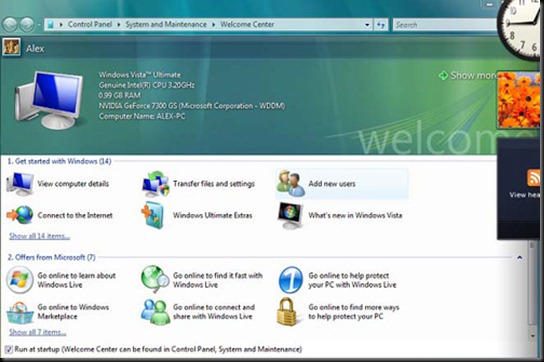This screenshot has width=544, height=362.
Task: Click '0.99 GB RAM' text
Action: 120,95
